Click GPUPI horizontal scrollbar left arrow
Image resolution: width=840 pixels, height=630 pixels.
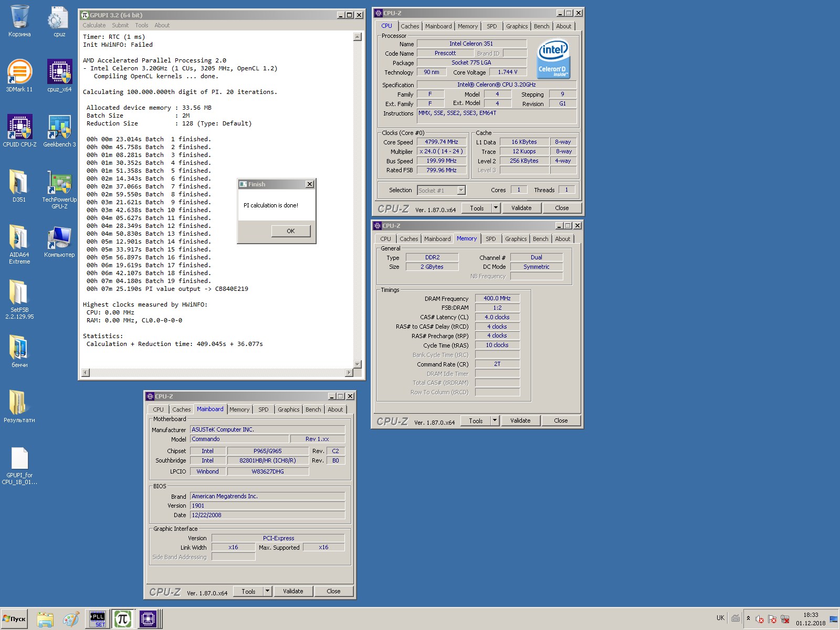pyautogui.click(x=86, y=373)
